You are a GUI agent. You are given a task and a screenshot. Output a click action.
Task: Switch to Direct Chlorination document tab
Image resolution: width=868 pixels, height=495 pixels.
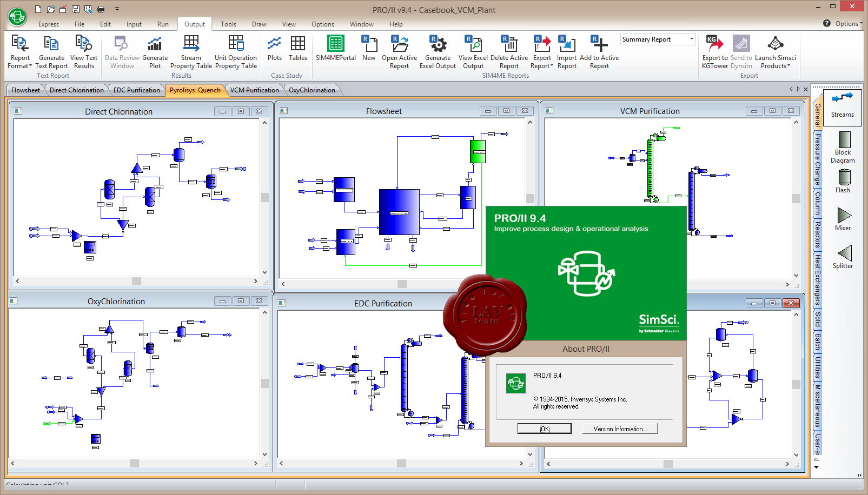76,90
